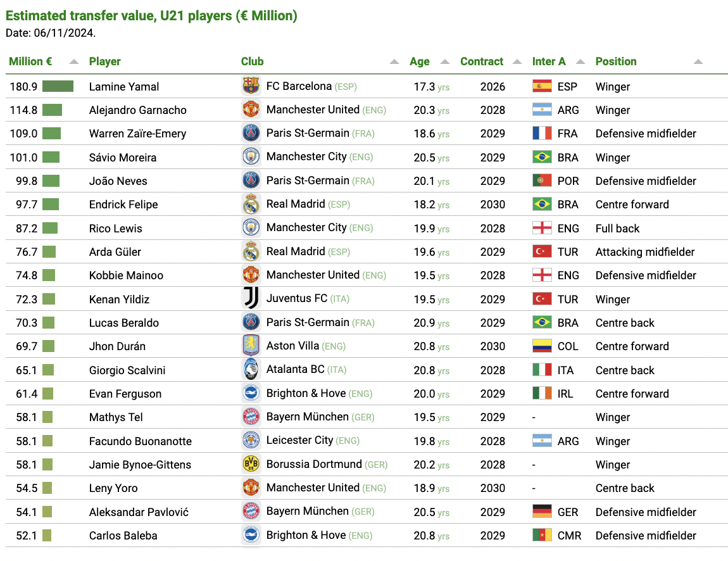The image size is (728, 561).
Task: Open Manchester United link in Garnacho row
Action: click(x=313, y=110)
